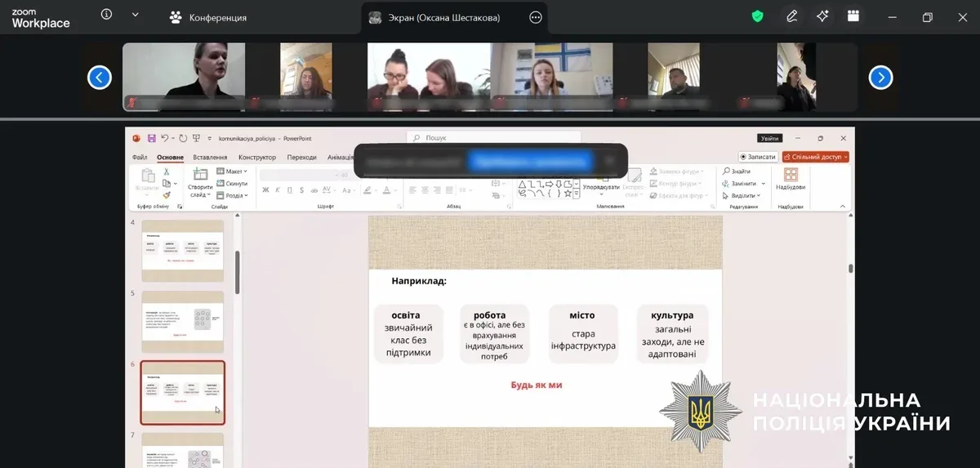Click the Записати record button

(759, 157)
